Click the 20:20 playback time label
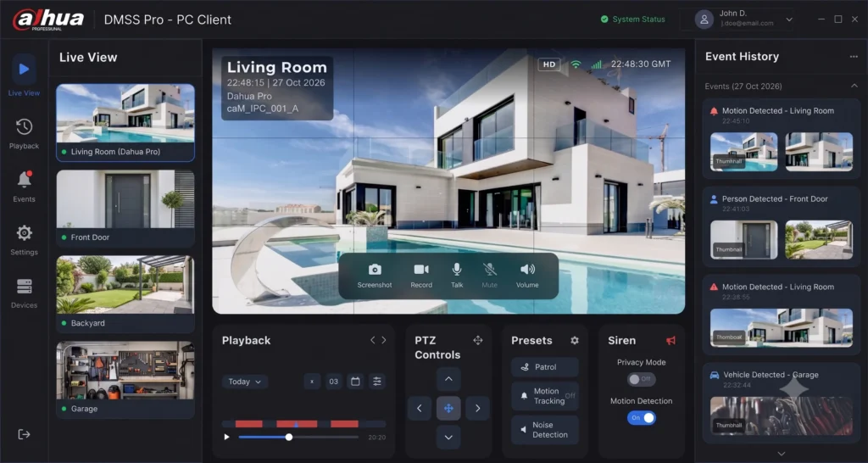The image size is (868, 463). (377, 438)
